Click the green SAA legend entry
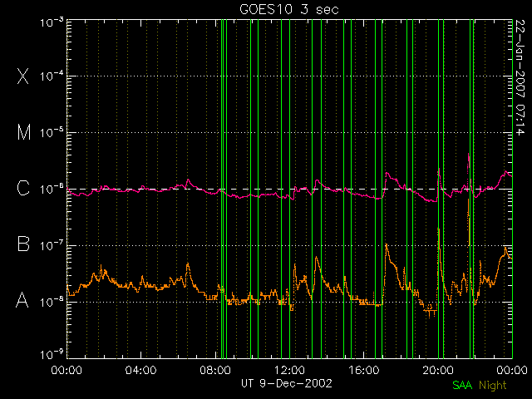The width and height of the screenshot is (532, 399). click(462, 385)
